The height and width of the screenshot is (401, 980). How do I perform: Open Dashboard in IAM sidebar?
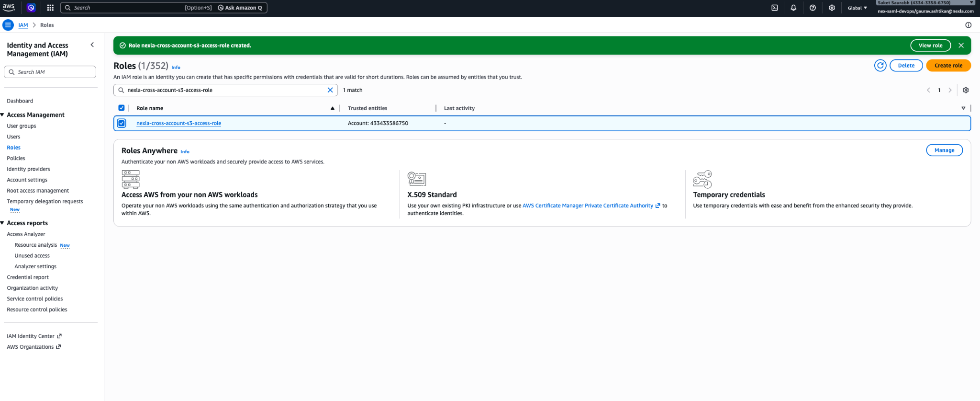click(x=20, y=101)
